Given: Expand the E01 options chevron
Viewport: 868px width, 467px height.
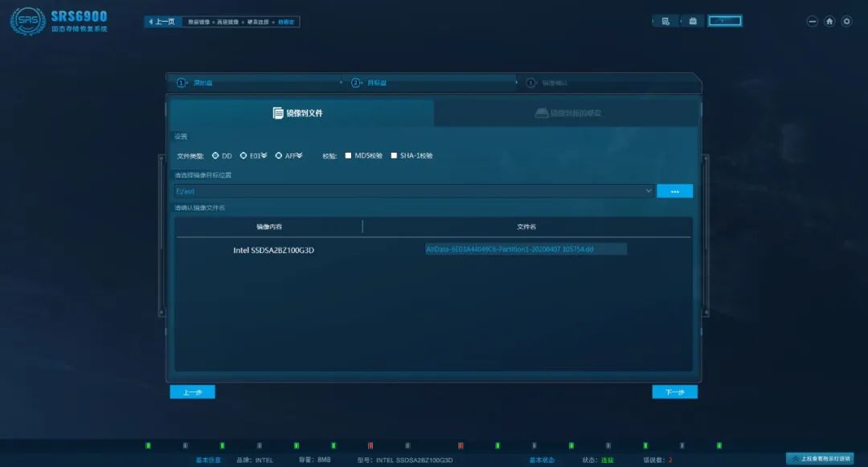Looking at the screenshot, I should coord(264,155).
